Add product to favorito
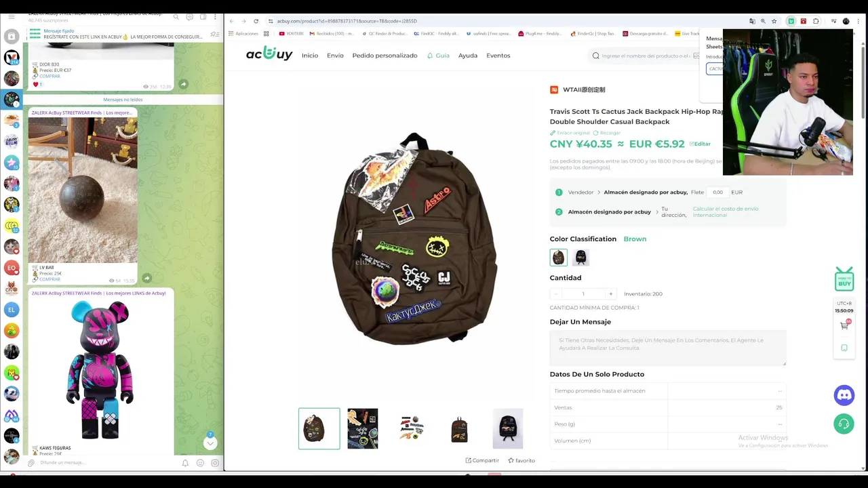868x488 pixels. [x=521, y=460]
